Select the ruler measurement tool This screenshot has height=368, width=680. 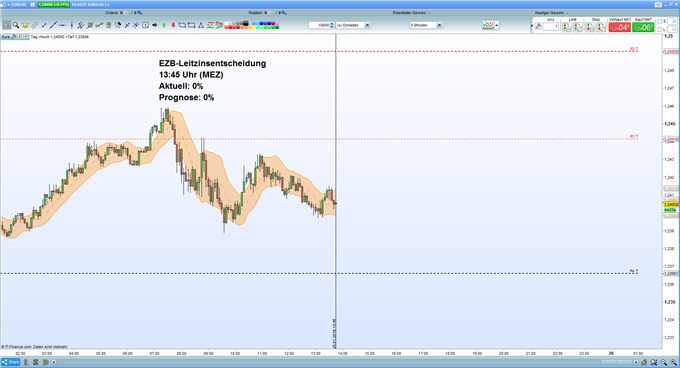click(x=34, y=25)
